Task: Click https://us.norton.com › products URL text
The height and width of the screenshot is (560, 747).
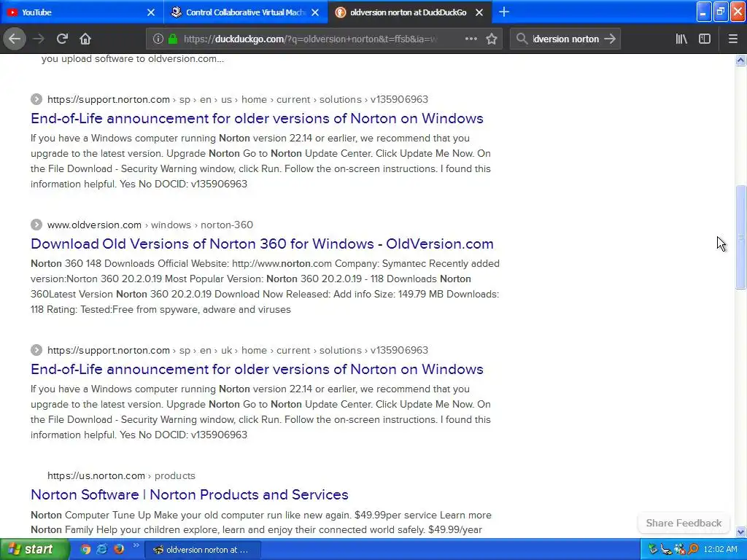Action: point(121,475)
